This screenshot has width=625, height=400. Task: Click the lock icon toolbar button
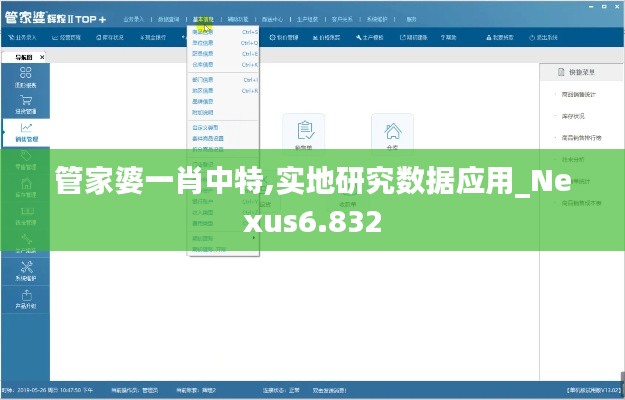tap(500, 37)
